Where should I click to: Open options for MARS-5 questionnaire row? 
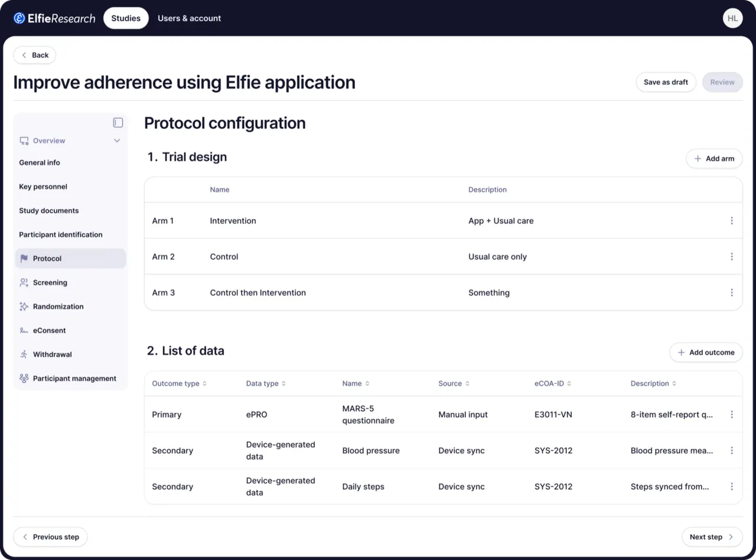[x=732, y=415]
